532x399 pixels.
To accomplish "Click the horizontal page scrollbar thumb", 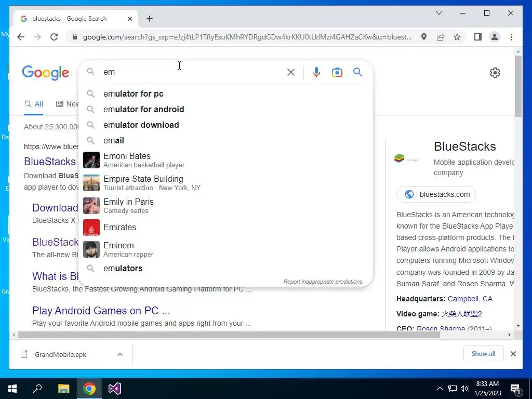I will 229,335.
